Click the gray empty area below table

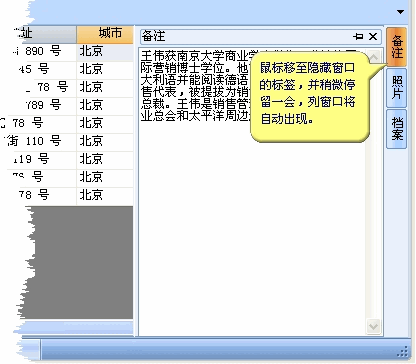click(83, 262)
